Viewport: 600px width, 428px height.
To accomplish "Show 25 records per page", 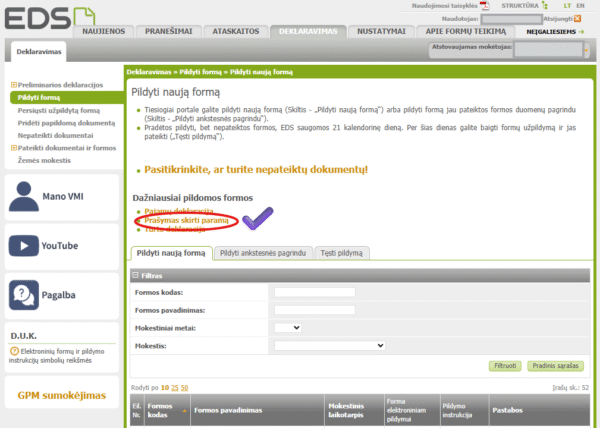I will click(x=176, y=386).
